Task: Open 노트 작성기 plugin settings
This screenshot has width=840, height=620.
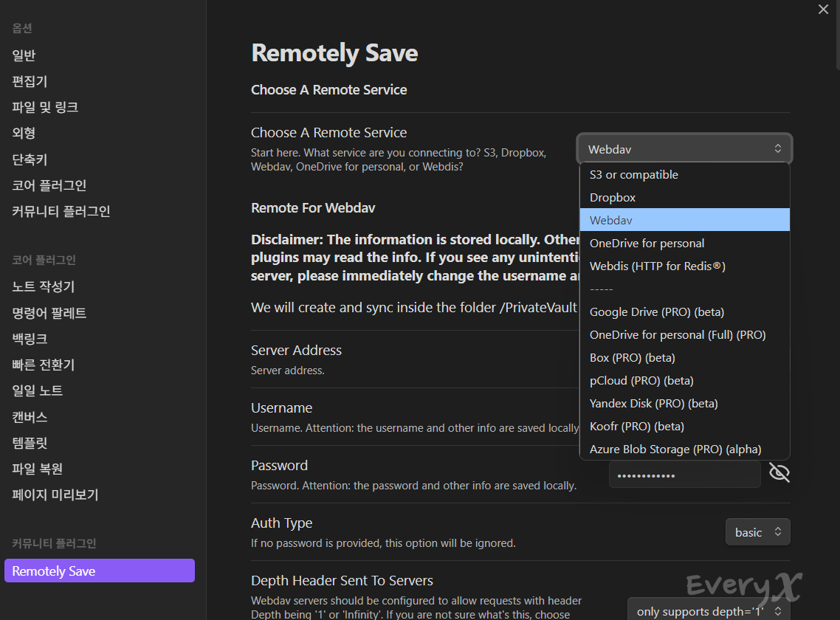Action: 44,286
